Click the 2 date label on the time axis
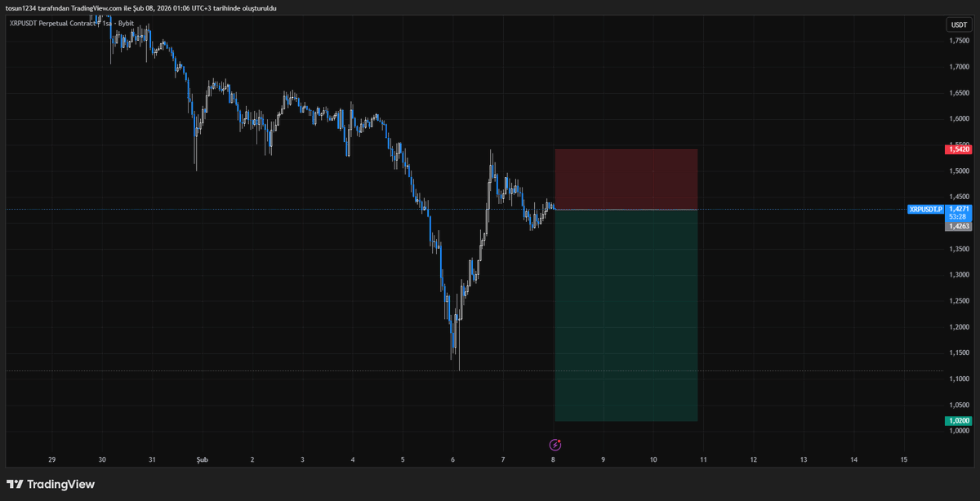Viewport: 980px width, 501px height. tap(252, 460)
